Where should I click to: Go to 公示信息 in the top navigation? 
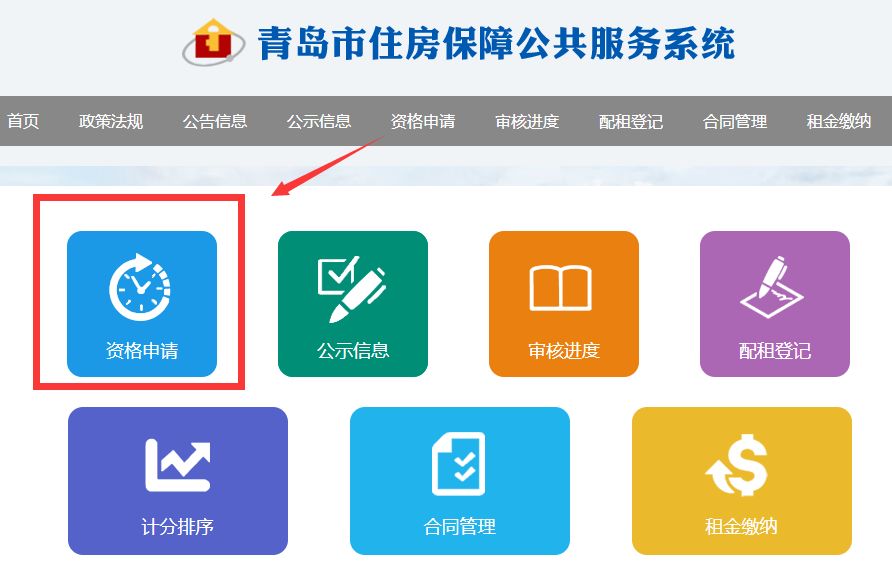coord(319,121)
